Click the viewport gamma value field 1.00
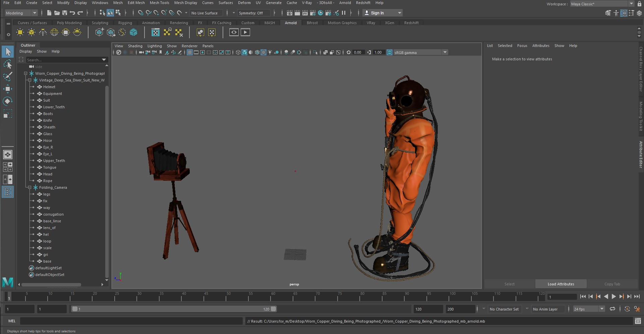The width and height of the screenshot is (644, 334). [x=378, y=52]
